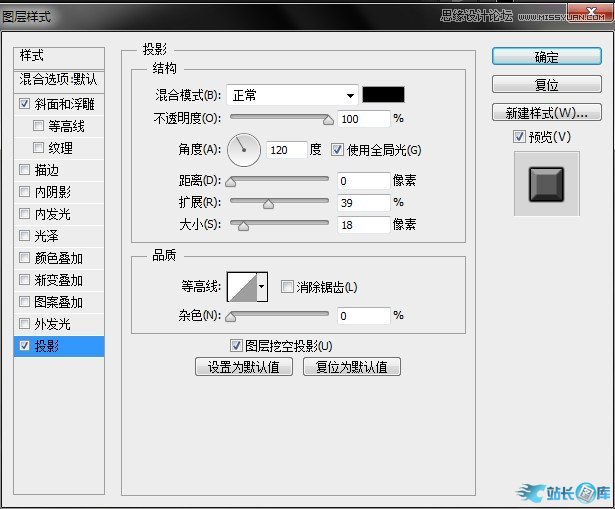
Task: Disable 使用全局光 checkbox
Action: 337,150
